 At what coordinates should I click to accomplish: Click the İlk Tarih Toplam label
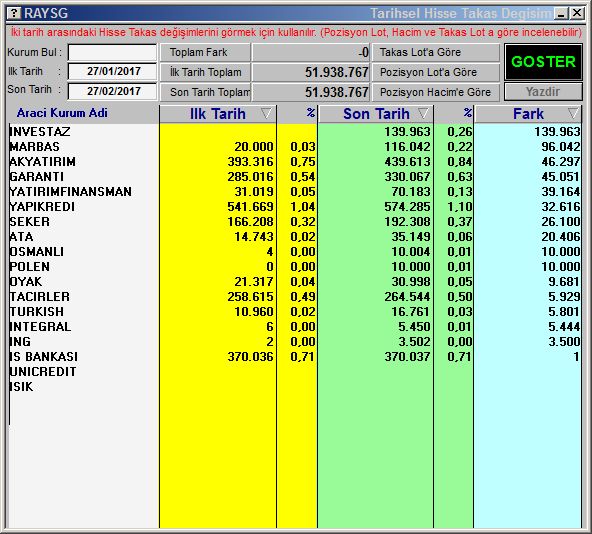(x=205, y=72)
